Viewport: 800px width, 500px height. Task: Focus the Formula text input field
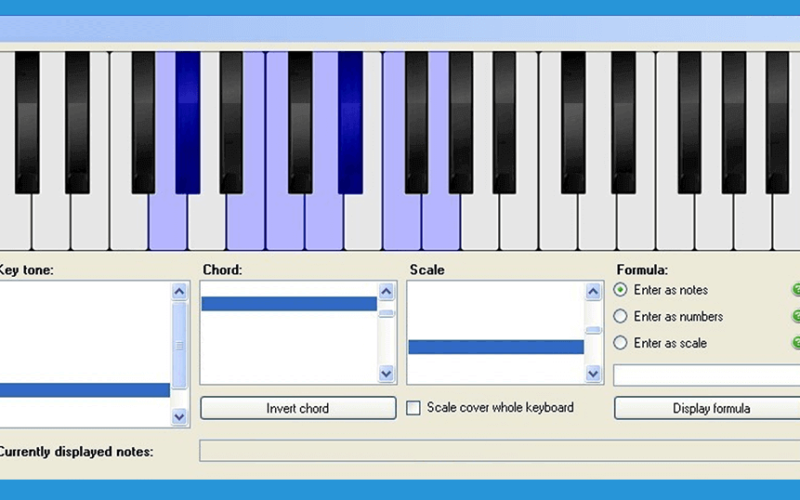[707, 375]
